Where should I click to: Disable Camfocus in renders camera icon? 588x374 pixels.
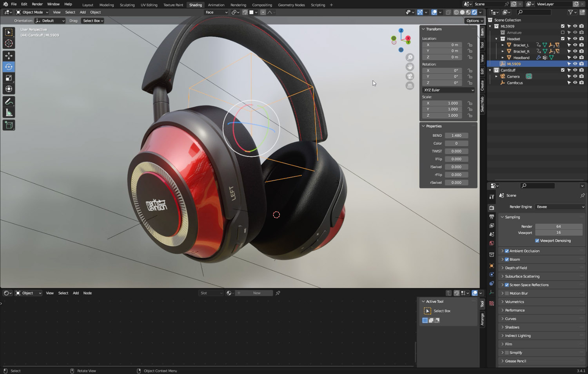tap(581, 83)
